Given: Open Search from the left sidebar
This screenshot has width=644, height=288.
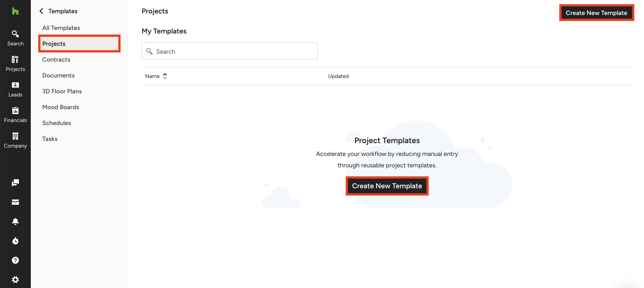Looking at the screenshot, I should click(15, 37).
